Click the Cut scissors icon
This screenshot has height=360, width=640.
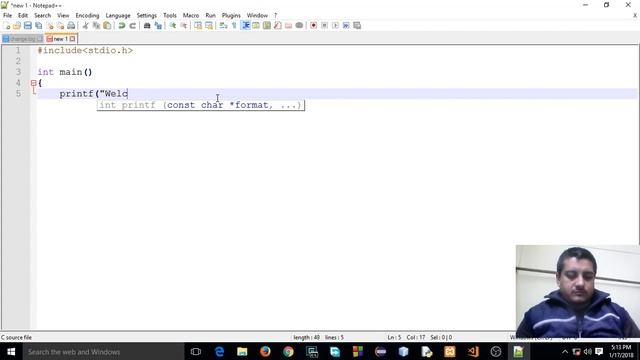click(x=85, y=26)
